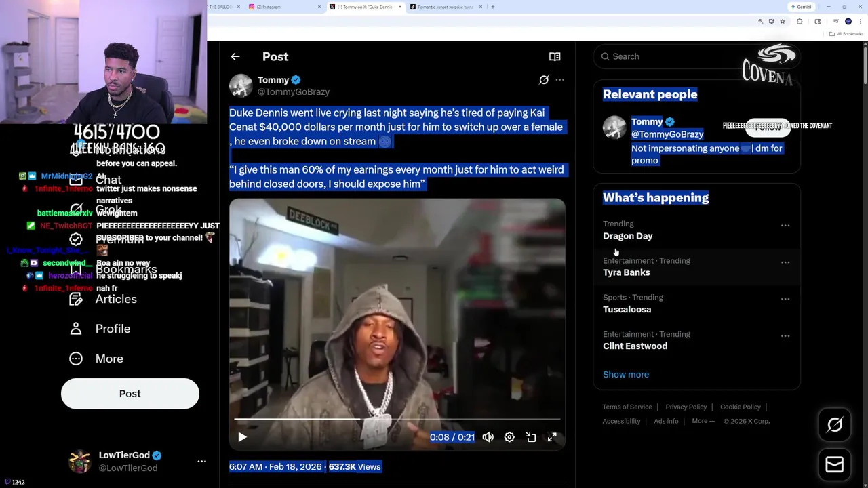
Task: Toggle picture-in-picture on the video
Action: click(x=531, y=437)
